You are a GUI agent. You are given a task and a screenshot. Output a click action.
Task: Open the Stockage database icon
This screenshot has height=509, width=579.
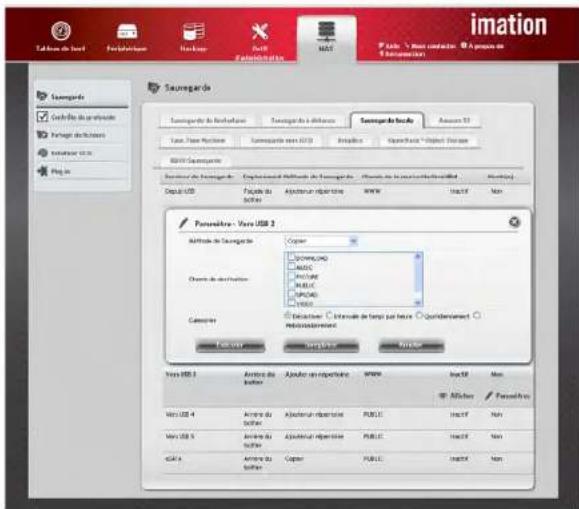193,31
